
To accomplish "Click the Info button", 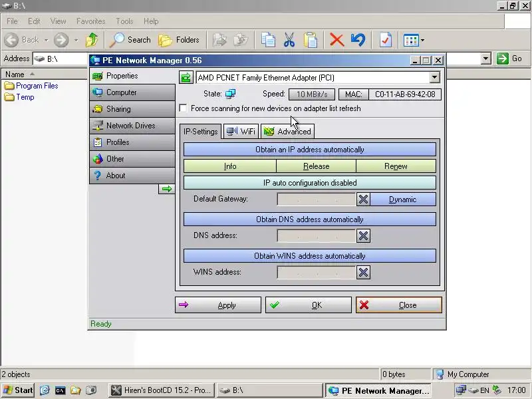I will coord(229,166).
